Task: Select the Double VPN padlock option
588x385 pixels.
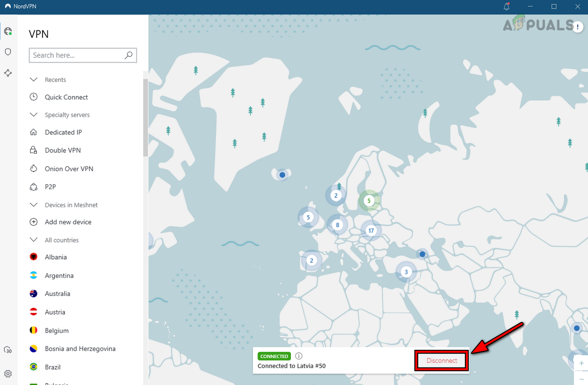Action: [x=63, y=150]
